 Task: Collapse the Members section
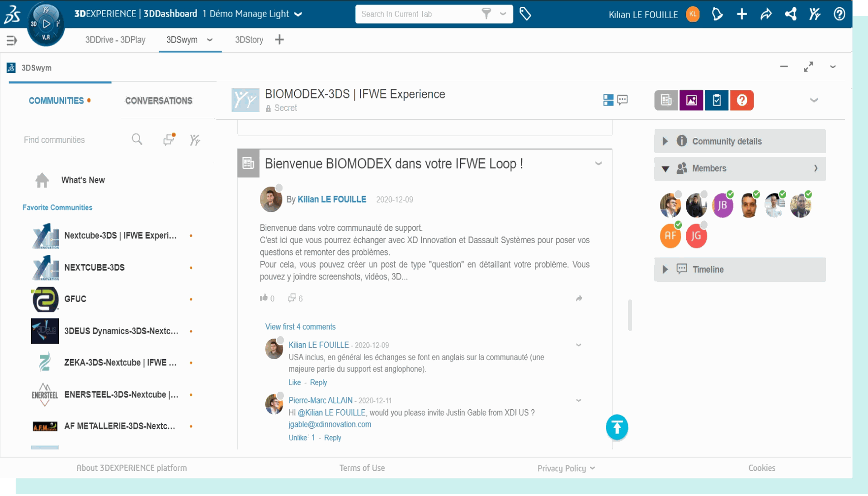(x=666, y=168)
